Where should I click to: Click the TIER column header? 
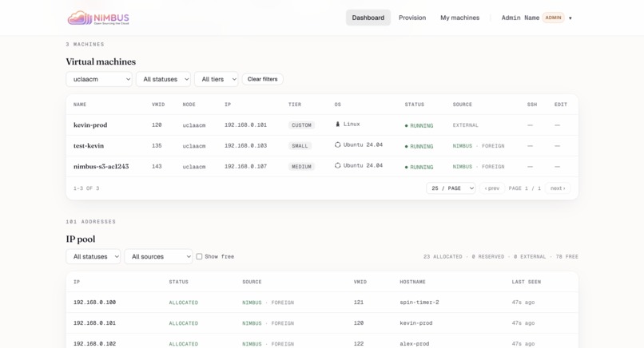(295, 105)
